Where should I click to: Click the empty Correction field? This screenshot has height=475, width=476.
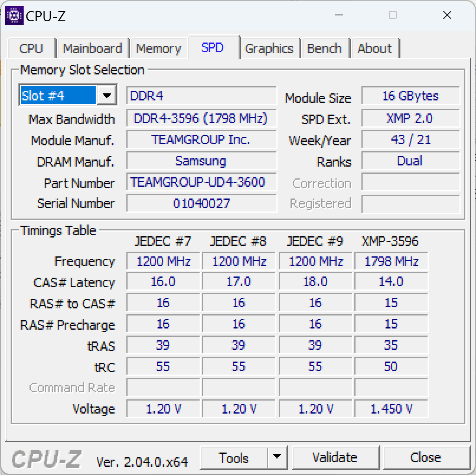pyautogui.click(x=411, y=182)
